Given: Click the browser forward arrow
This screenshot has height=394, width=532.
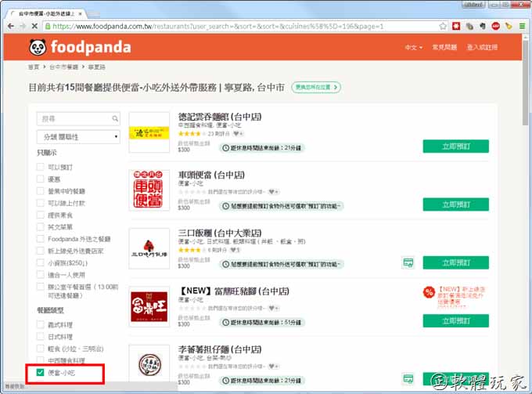Looking at the screenshot, I should (x=23, y=26).
